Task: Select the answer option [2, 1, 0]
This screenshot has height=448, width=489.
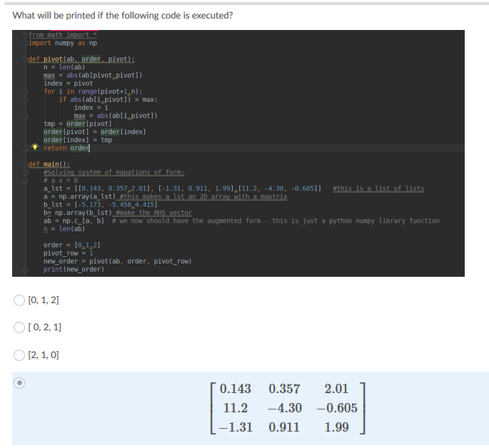Action: pyautogui.click(x=19, y=355)
